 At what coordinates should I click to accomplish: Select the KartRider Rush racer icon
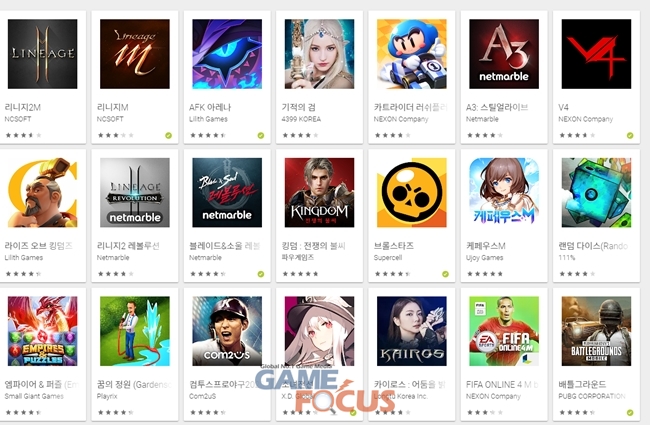click(412, 54)
